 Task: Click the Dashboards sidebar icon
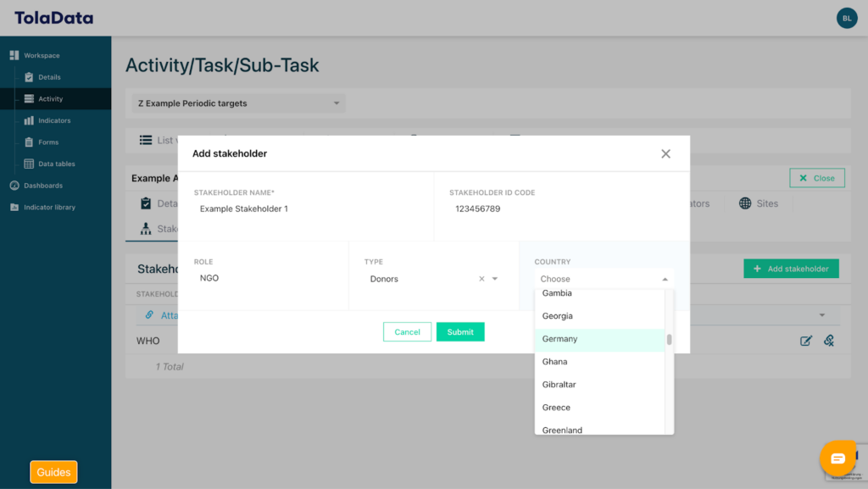(14, 186)
